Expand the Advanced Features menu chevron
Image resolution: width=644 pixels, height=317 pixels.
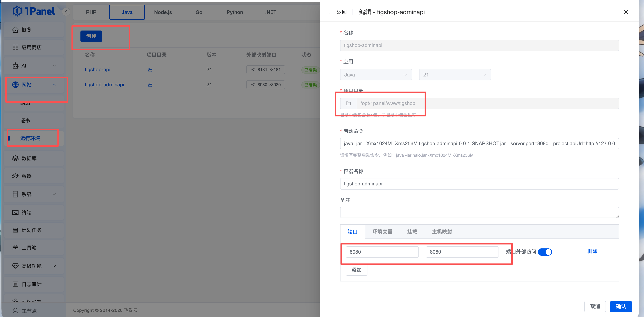(x=54, y=266)
